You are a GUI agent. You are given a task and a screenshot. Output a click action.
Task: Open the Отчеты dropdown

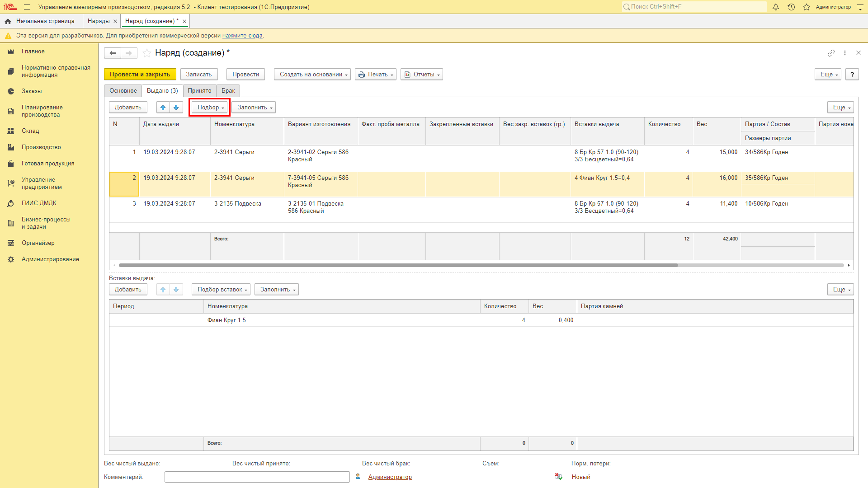tap(422, 75)
